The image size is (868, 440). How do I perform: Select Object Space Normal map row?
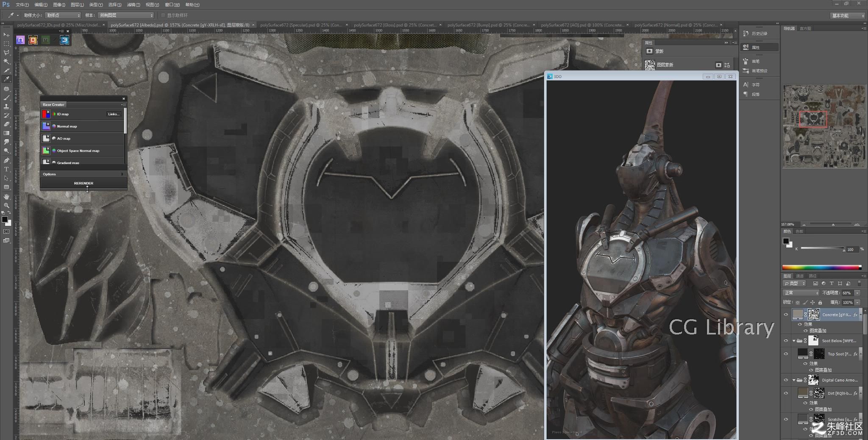(x=82, y=150)
